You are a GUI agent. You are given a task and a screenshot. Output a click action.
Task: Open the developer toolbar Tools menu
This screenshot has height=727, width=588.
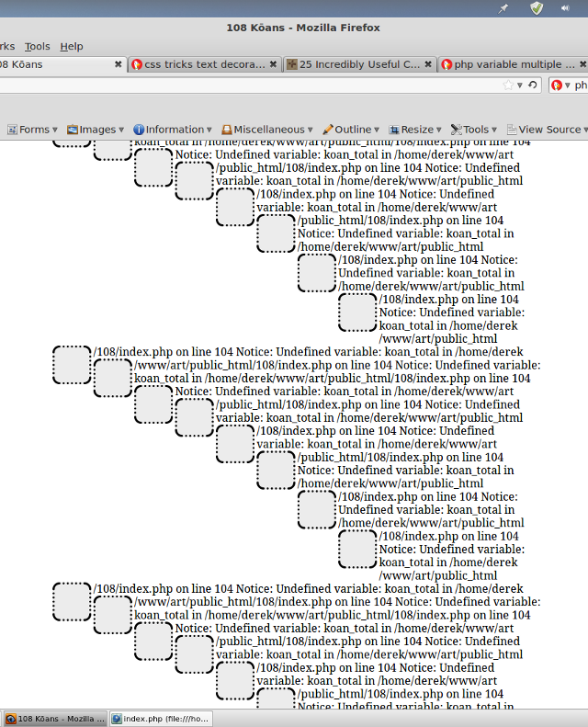[x=474, y=130]
